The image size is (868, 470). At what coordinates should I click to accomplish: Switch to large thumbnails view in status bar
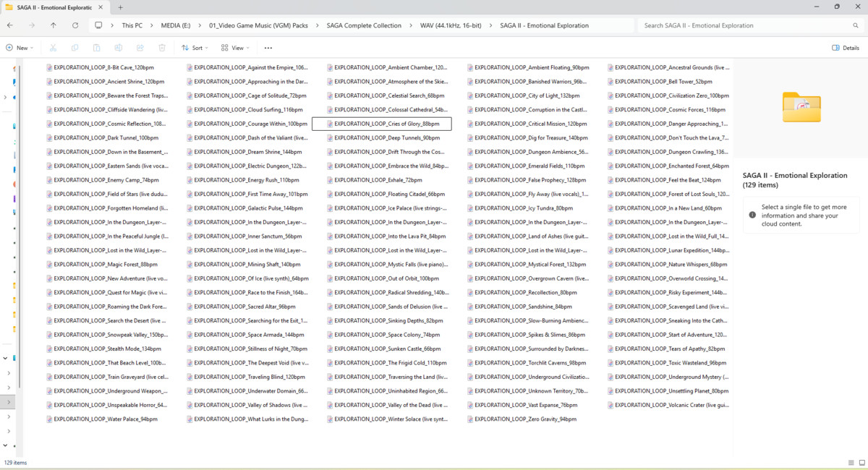click(861, 463)
